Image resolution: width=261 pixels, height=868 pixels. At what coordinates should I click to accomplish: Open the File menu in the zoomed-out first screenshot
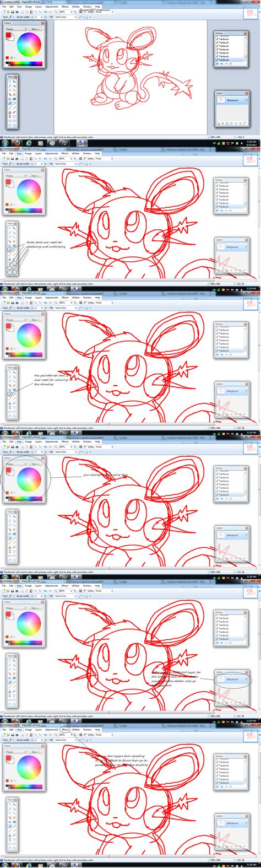4,7
